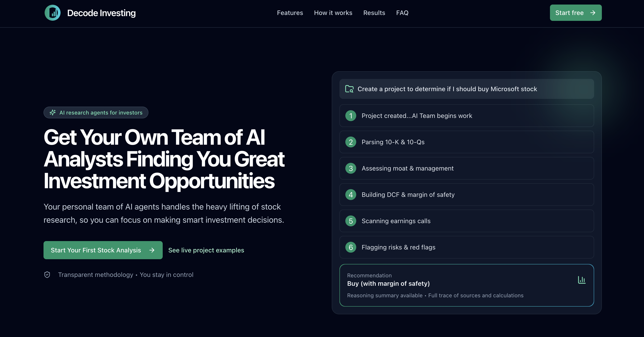Click the step 3 green number circle
Image resolution: width=644 pixels, height=337 pixels.
tap(351, 168)
